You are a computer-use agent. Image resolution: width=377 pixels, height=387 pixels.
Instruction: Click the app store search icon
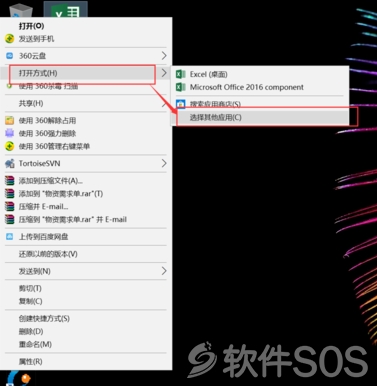click(180, 104)
